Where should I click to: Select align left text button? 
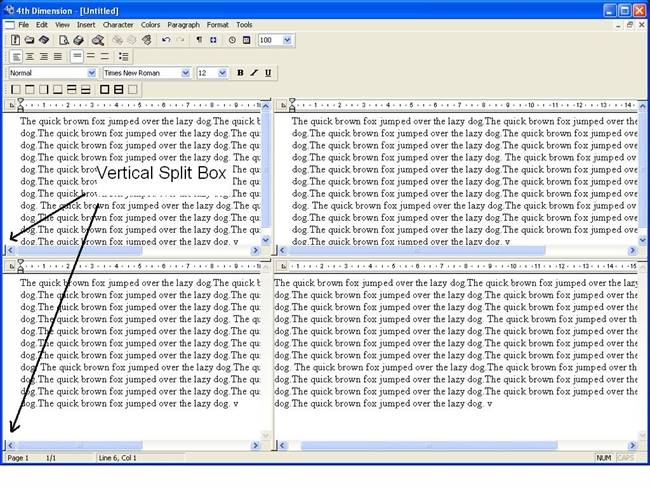16,56
